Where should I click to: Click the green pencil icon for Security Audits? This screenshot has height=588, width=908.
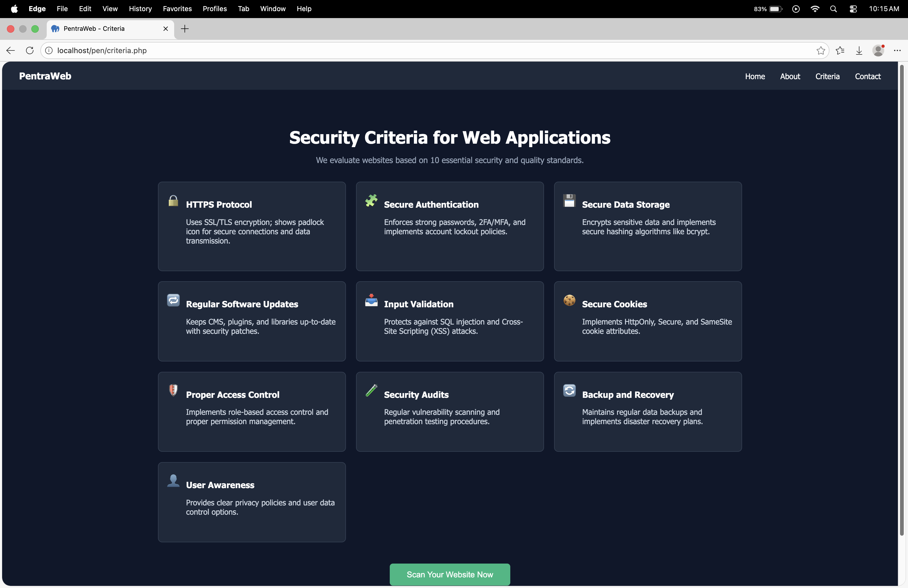pyautogui.click(x=371, y=390)
